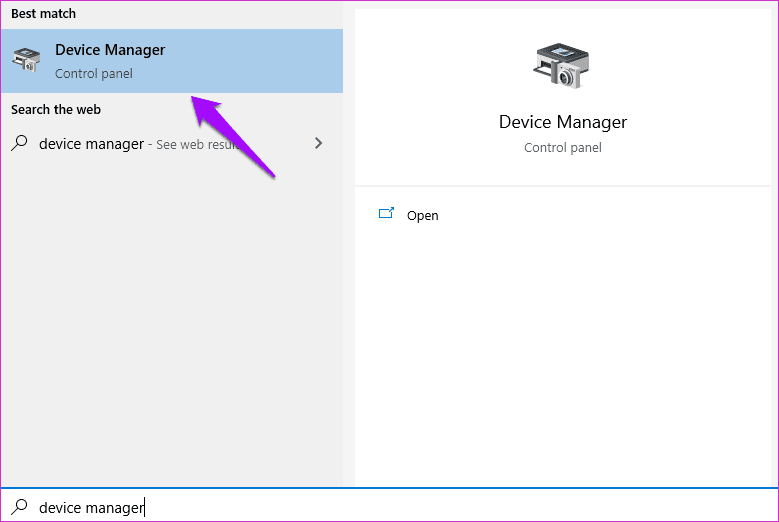The width and height of the screenshot is (779, 522).
Task: Click the 'Best match' heading
Action: 44,14
